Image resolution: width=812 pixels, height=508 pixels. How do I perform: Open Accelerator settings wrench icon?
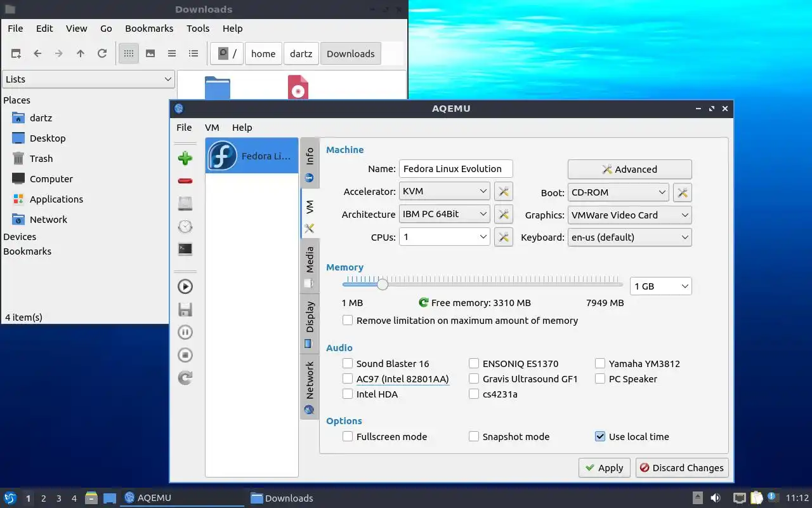click(504, 191)
